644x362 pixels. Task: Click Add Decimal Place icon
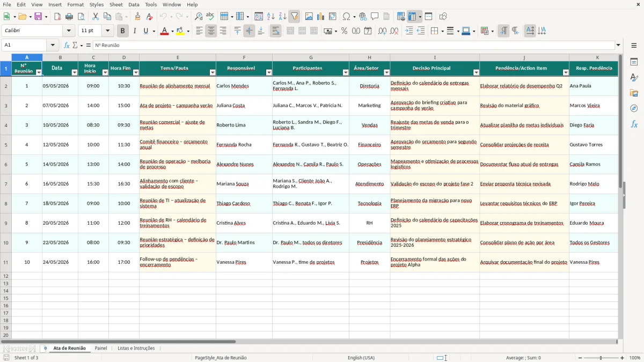point(382,31)
